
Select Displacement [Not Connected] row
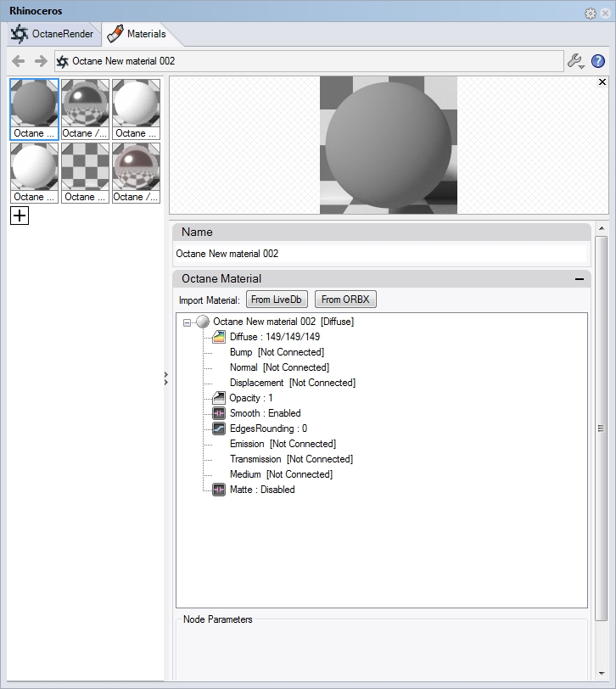[293, 383]
